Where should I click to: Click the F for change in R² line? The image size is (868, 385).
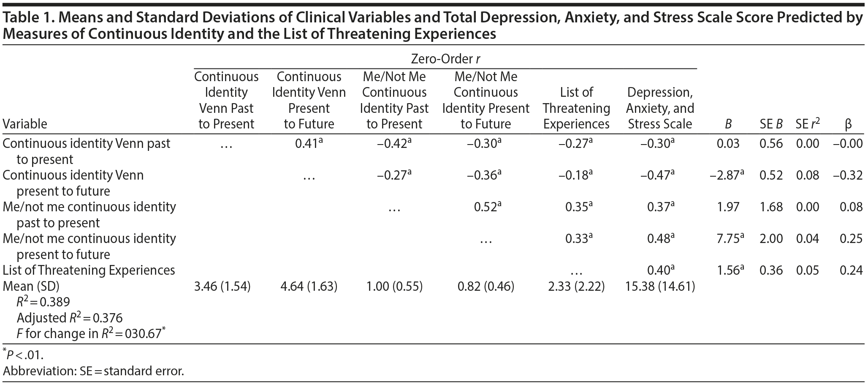(x=90, y=334)
